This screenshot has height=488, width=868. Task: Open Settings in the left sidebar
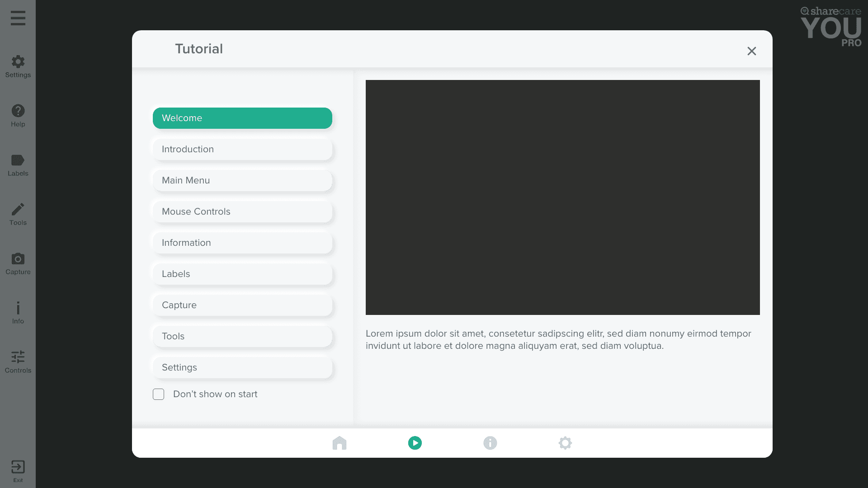(x=18, y=66)
